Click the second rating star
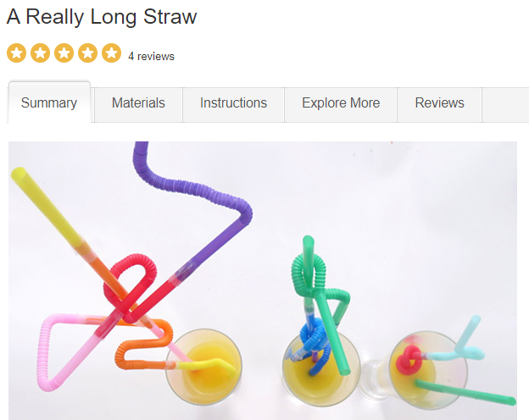529x420 pixels. [x=40, y=52]
